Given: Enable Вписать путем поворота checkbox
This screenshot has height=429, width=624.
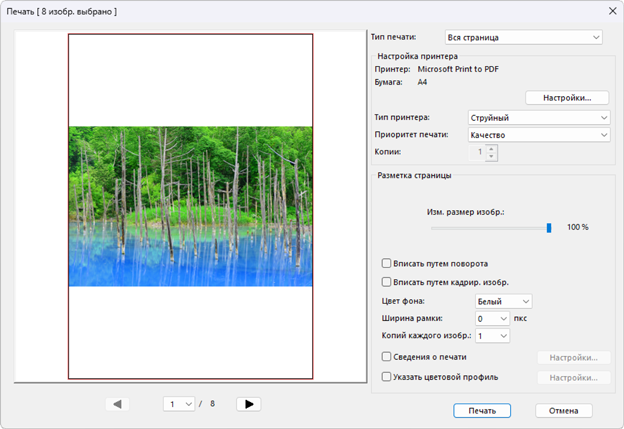Looking at the screenshot, I should (x=387, y=263).
